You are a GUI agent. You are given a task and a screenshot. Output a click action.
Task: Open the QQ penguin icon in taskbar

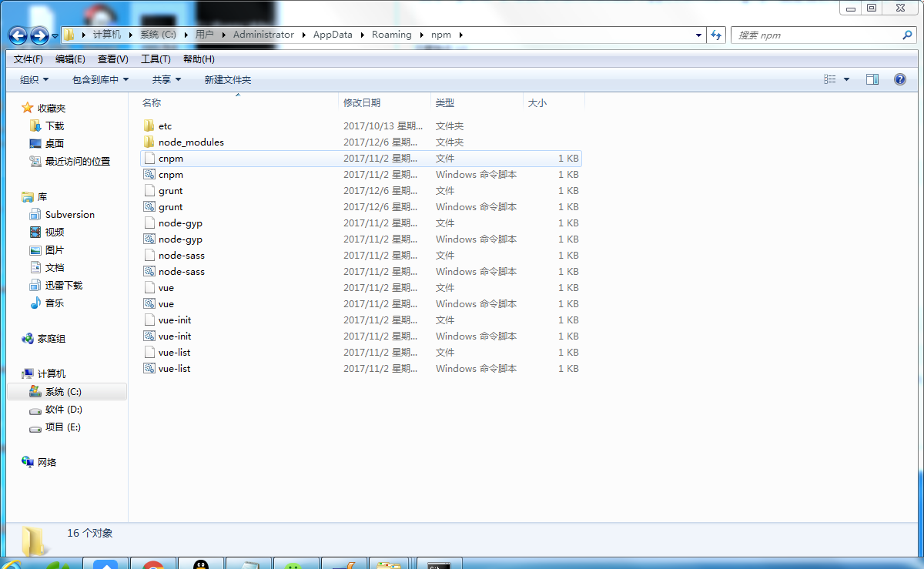tap(200, 564)
